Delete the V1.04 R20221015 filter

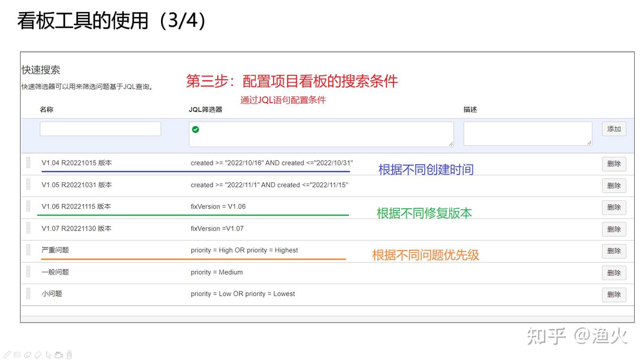(614, 164)
